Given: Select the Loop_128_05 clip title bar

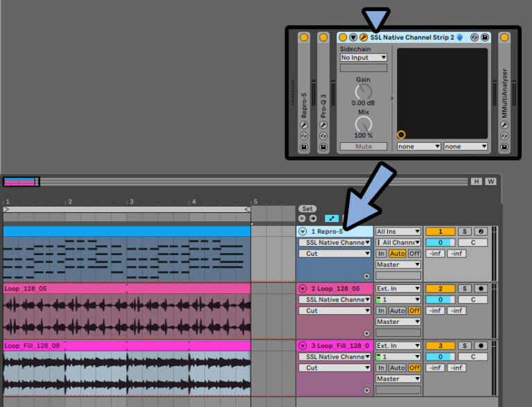Looking at the screenshot, I should coord(126,288).
